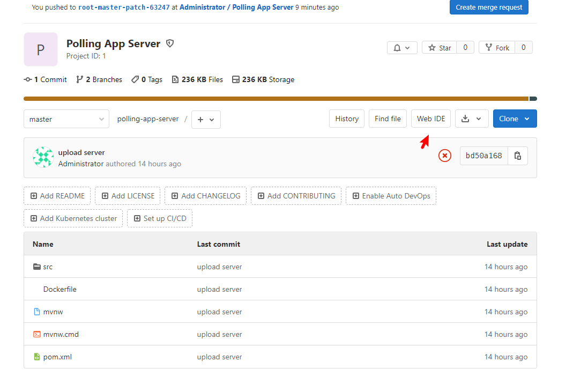588x376 pixels.
Task: Open the 236 KB Files link
Action: pos(197,79)
